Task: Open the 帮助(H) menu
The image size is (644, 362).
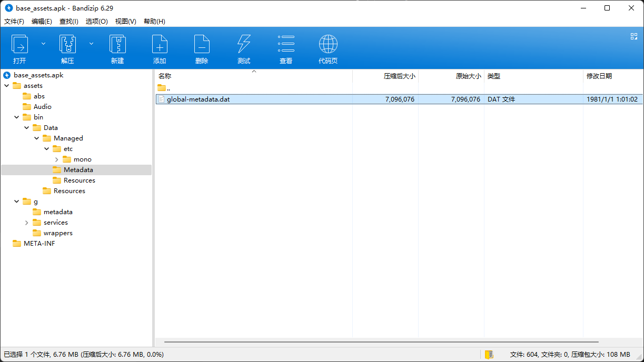Action: pos(154,22)
